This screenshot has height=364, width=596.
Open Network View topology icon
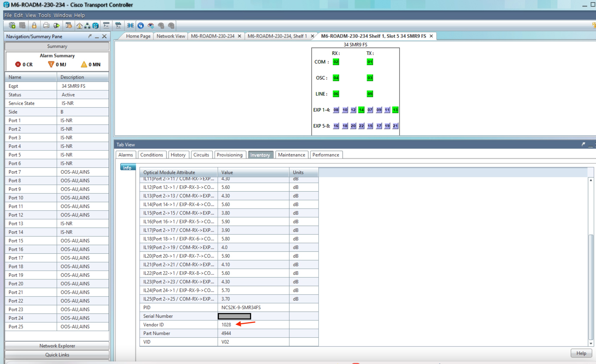point(87,26)
